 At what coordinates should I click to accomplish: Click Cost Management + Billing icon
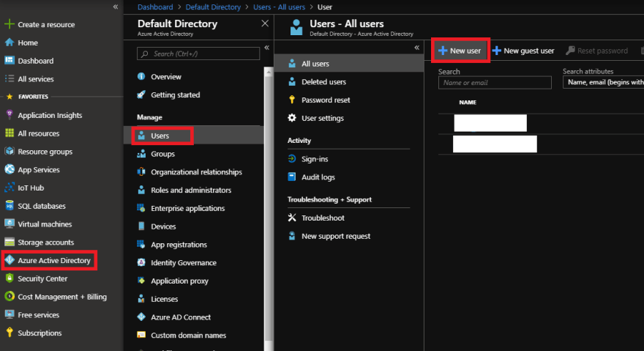pos(9,296)
